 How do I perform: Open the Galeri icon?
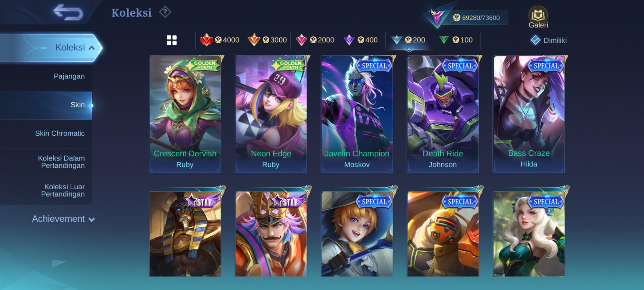538,17
